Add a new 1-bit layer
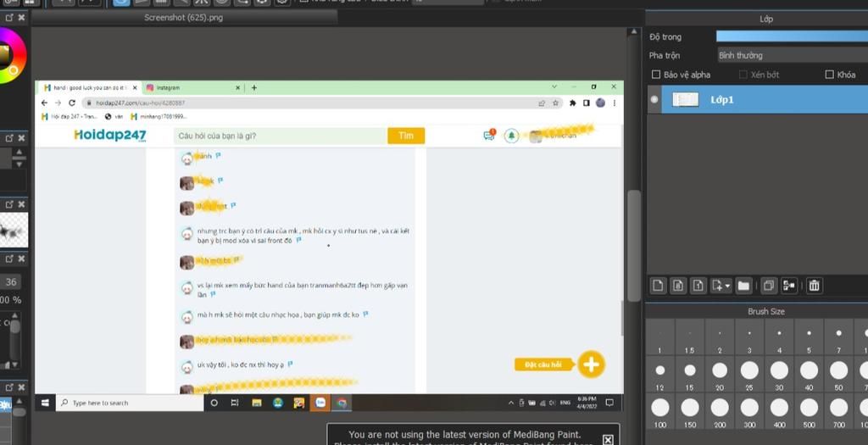This screenshot has height=445, width=868. point(698,286)
